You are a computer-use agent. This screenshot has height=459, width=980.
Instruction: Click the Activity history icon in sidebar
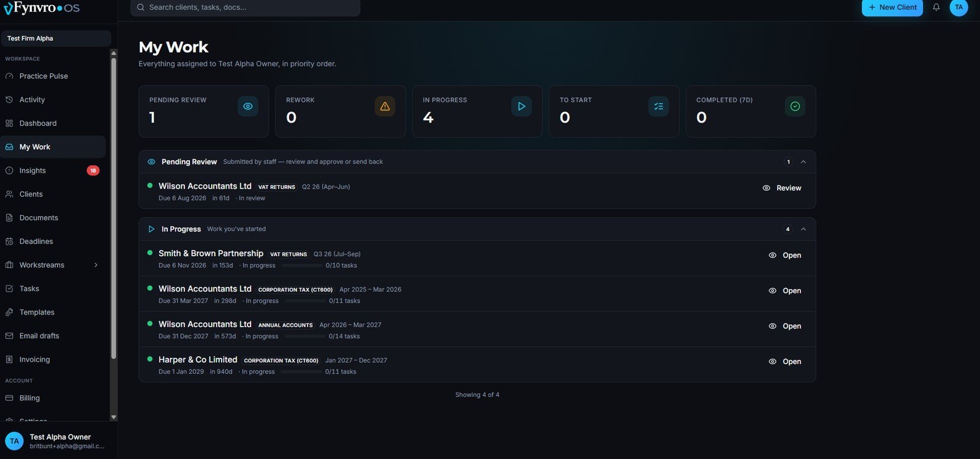[x=9, y=99]
